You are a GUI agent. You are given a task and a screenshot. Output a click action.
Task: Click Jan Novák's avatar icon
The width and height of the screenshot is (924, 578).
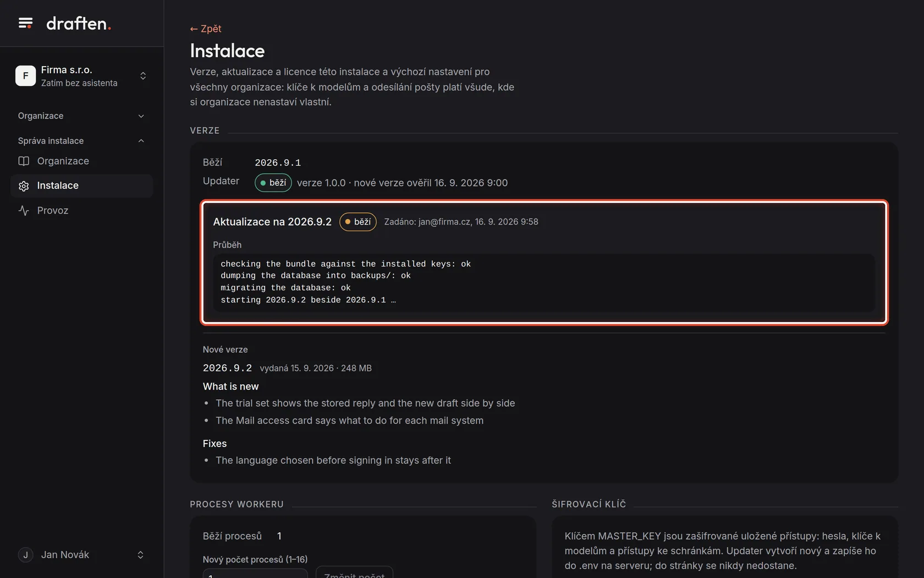point(25,555)
